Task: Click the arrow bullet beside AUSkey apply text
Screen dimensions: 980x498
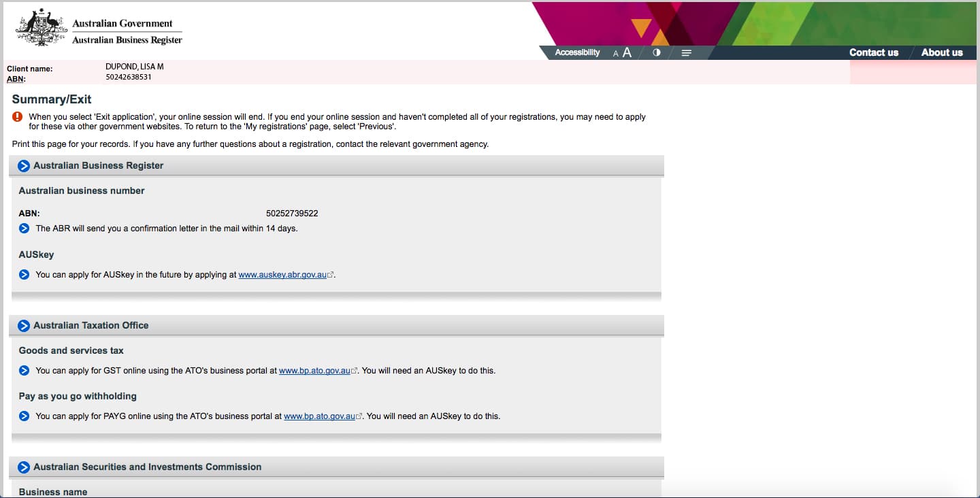Action: (24, 275)
